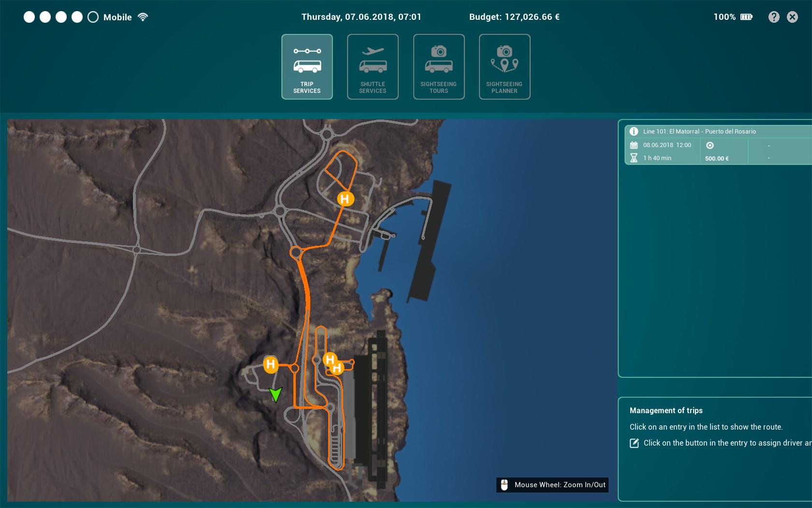Click the Budget amount display
The height and width of the screenshot is (508, 812).
tap(514, 17)
